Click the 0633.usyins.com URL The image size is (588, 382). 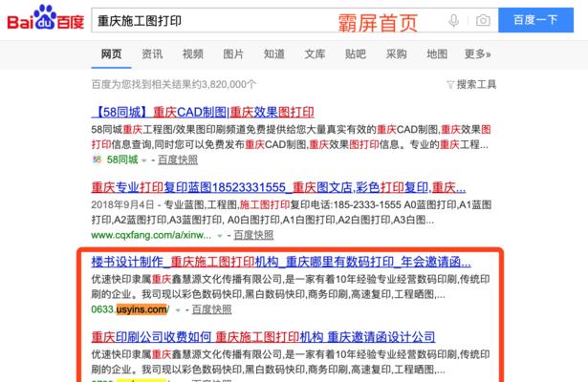click(130, 309)
